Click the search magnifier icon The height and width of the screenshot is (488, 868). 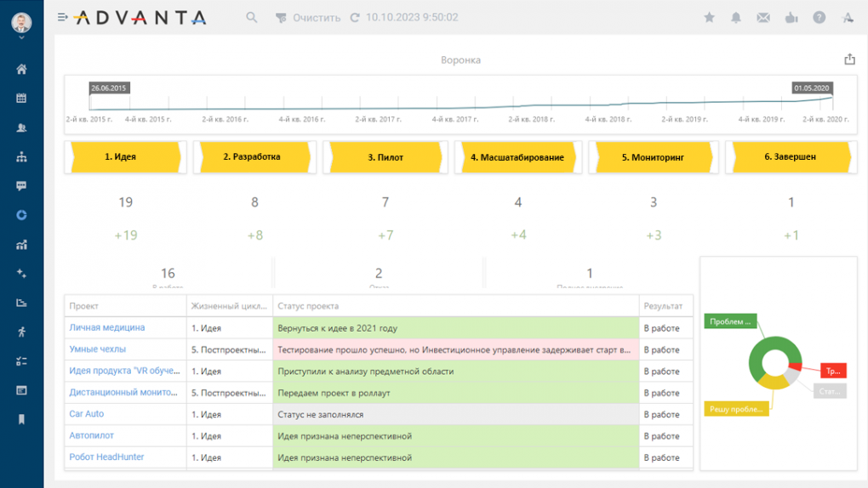pos(252,18)
